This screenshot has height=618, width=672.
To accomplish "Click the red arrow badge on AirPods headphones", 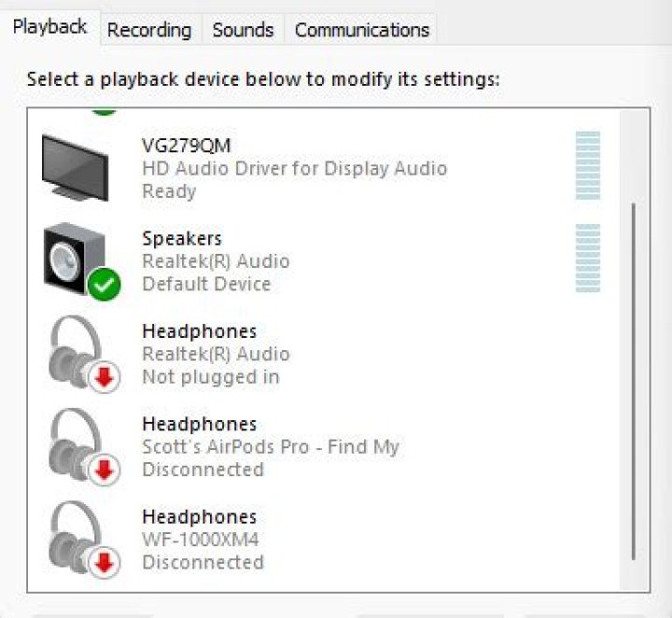I will tap(105, 470).
